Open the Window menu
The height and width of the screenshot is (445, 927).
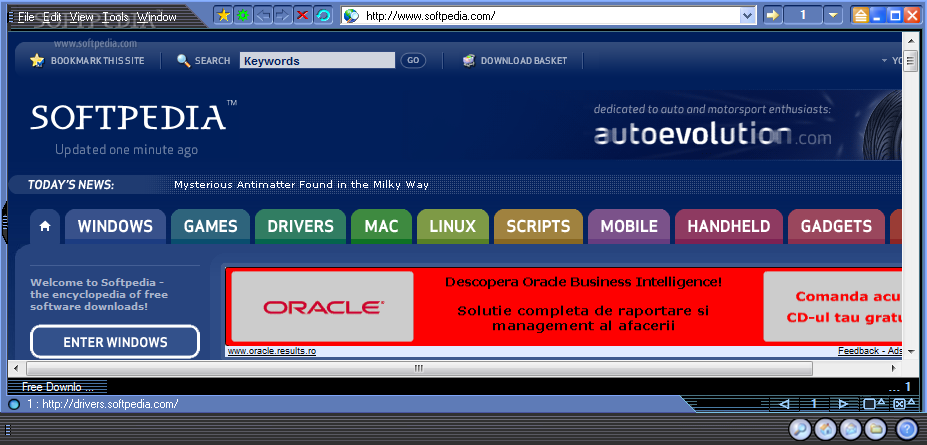157,17
